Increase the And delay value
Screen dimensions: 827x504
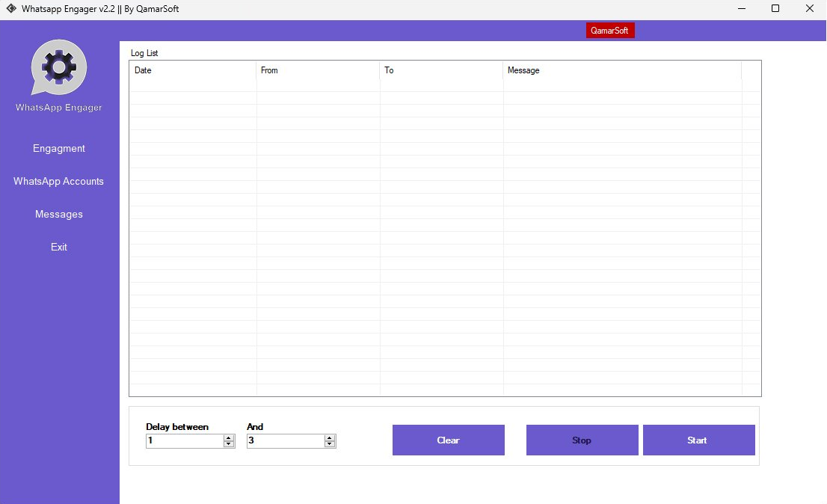point(330,437)
